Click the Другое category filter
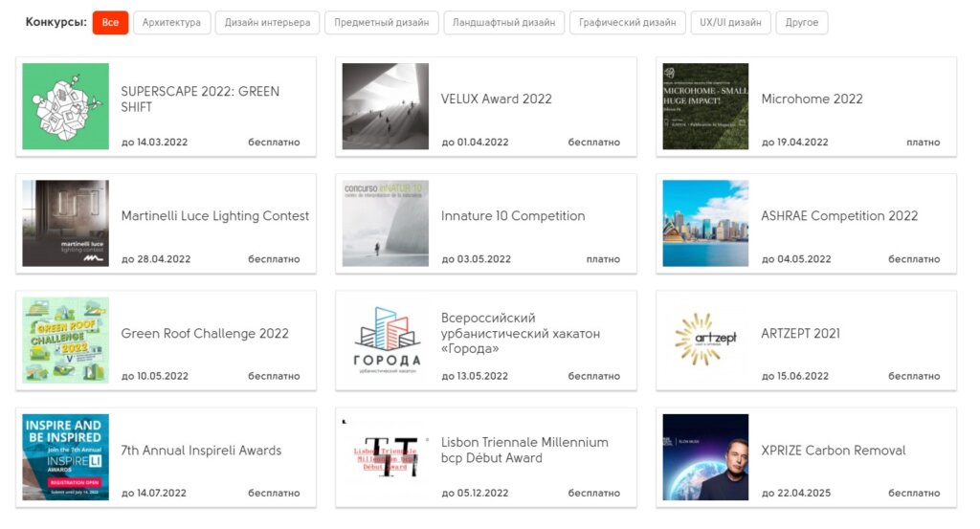This screenshot has width=980, height=529. click(801, 23)
